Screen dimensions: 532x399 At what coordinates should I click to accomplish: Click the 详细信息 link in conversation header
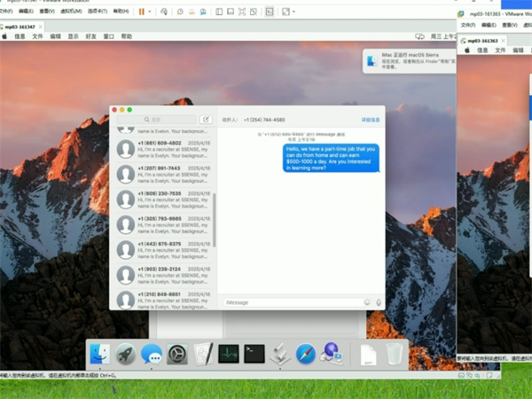(x=371, y=119)
